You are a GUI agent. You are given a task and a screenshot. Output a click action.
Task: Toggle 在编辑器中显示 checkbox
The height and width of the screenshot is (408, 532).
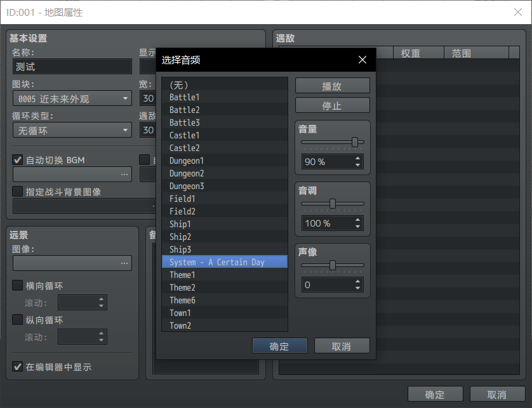pyautogui.click(x=18, y=367)
